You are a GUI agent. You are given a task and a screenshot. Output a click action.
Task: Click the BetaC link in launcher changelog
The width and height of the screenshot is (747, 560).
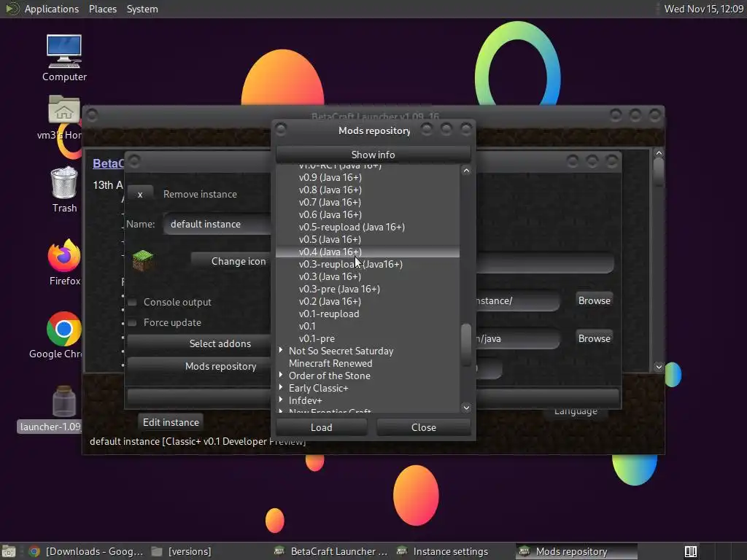108,163
